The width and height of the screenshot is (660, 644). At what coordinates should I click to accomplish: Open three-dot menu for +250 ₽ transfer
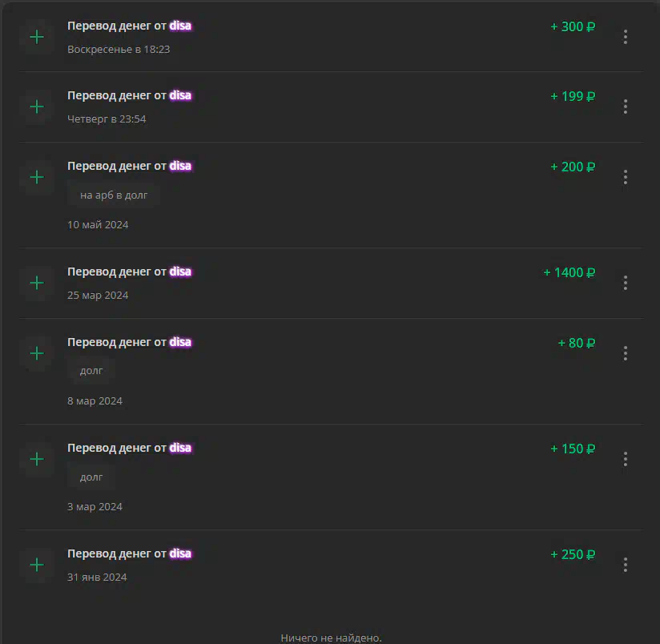pos(626,565)
